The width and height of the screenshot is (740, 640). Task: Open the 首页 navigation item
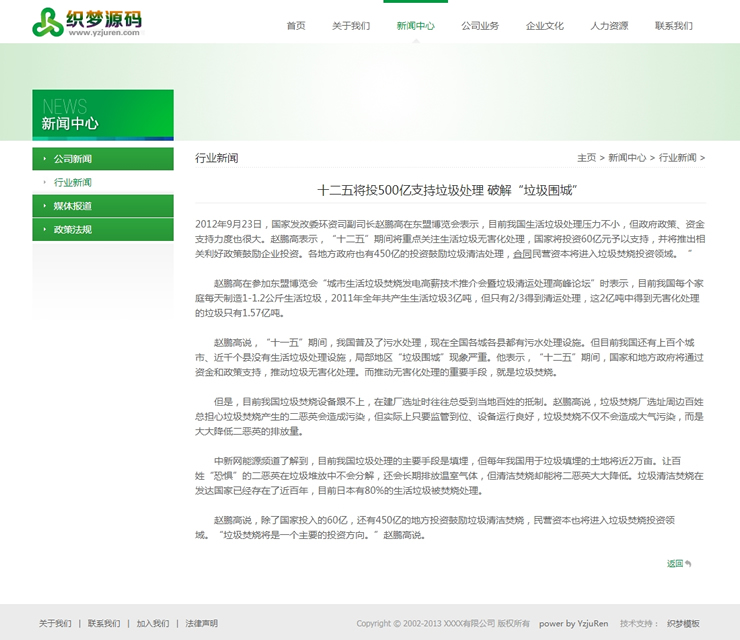(x=296, y=26)
